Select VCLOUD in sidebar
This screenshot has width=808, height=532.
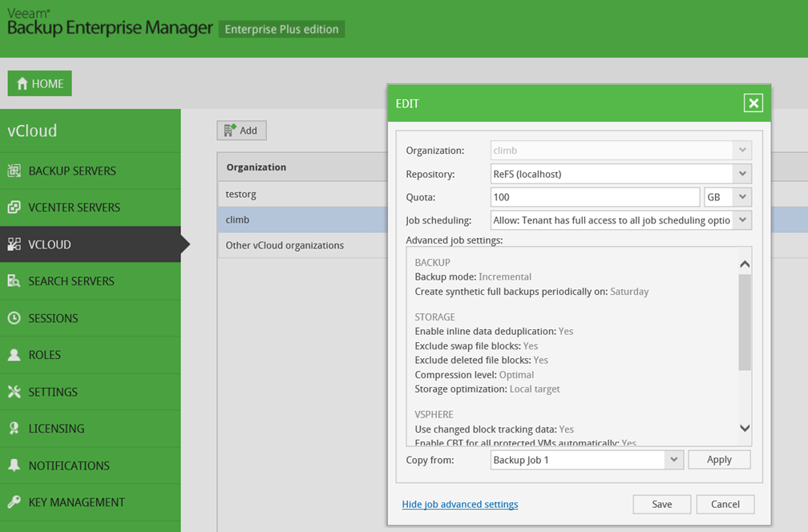(90, 244)
